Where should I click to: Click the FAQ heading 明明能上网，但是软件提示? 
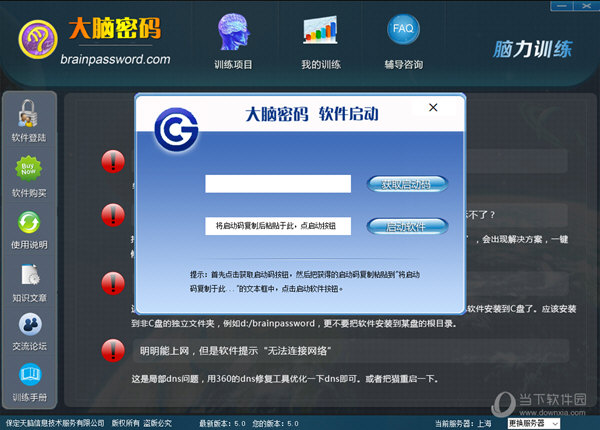[235, 351]
